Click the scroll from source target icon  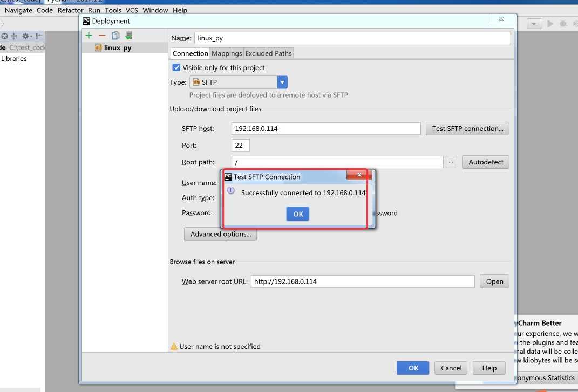tap(4, 36)
